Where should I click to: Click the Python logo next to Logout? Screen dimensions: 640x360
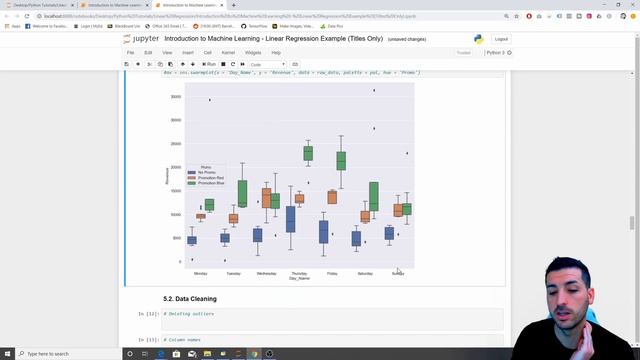coord(479,39)
